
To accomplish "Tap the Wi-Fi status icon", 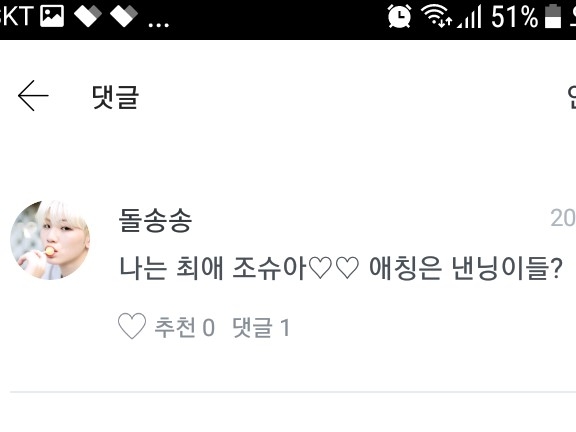I will coord(436,16).
